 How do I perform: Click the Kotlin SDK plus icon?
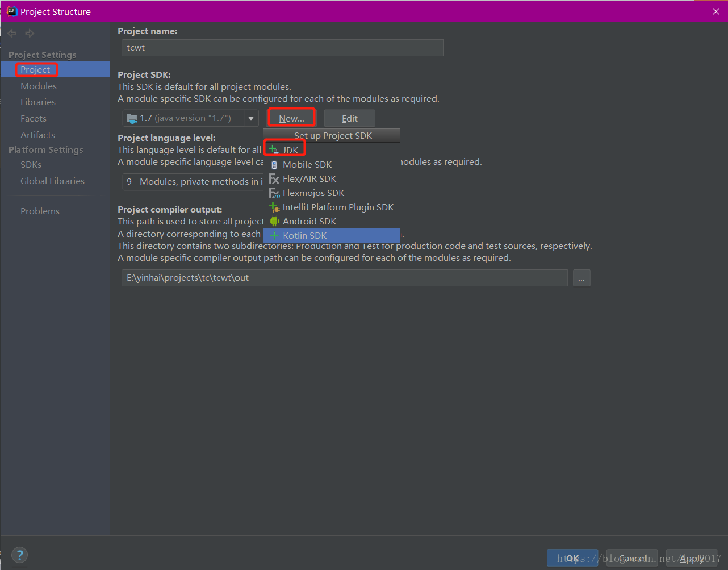click(274, 235)
